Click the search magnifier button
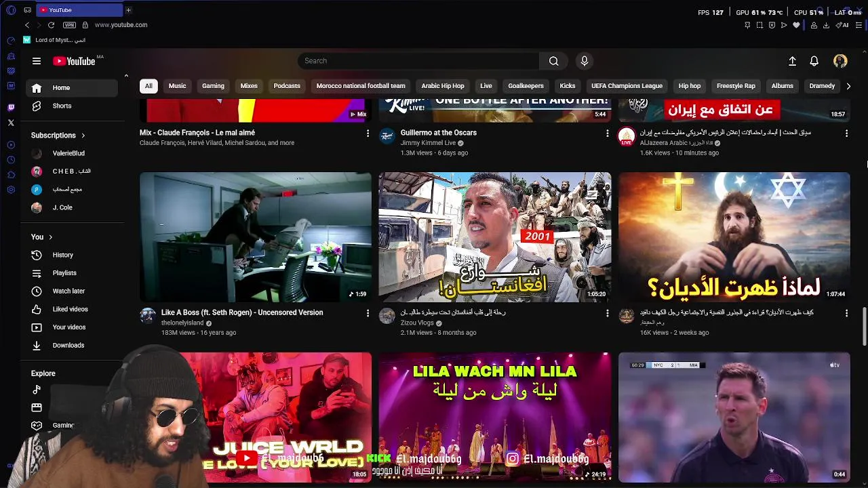Image resolution: width=868 pixels, height=488 pixels. [554, 61]
